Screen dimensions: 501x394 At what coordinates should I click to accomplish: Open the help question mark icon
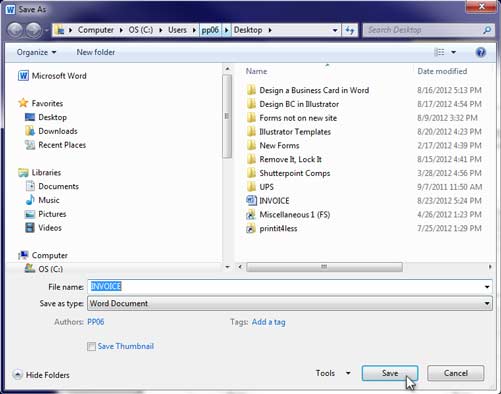[481, 52]
